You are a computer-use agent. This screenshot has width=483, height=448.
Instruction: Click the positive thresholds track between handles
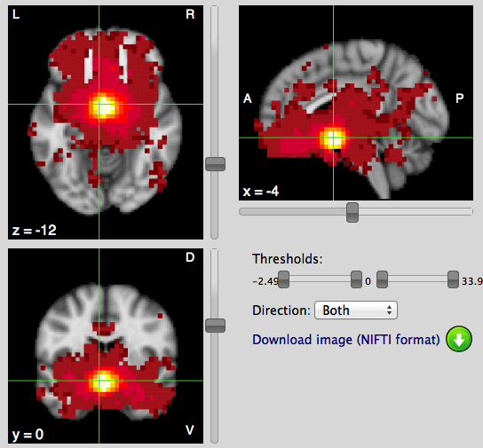tap(417, 279)
